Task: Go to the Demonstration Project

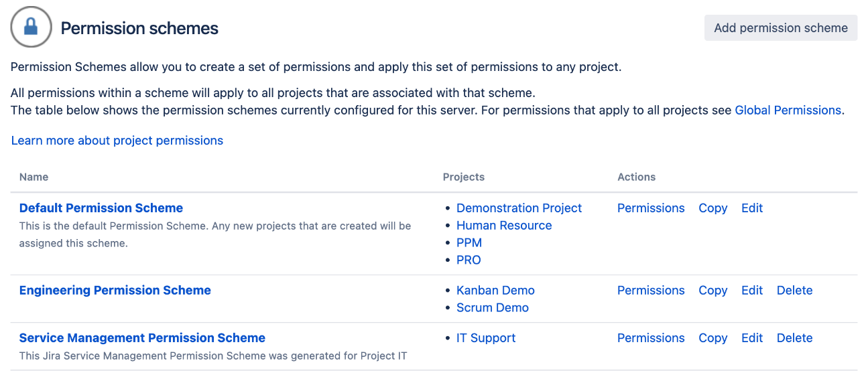Action: [519, 208]
